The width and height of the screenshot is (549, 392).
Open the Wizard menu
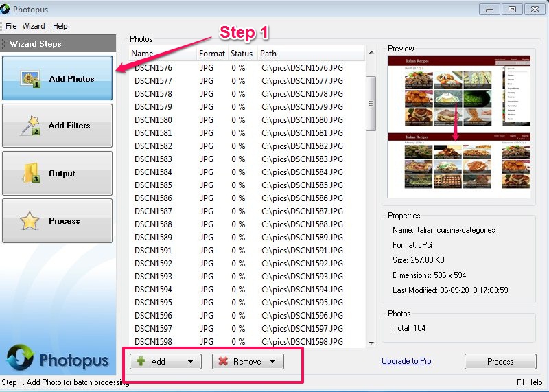(34, 26)
